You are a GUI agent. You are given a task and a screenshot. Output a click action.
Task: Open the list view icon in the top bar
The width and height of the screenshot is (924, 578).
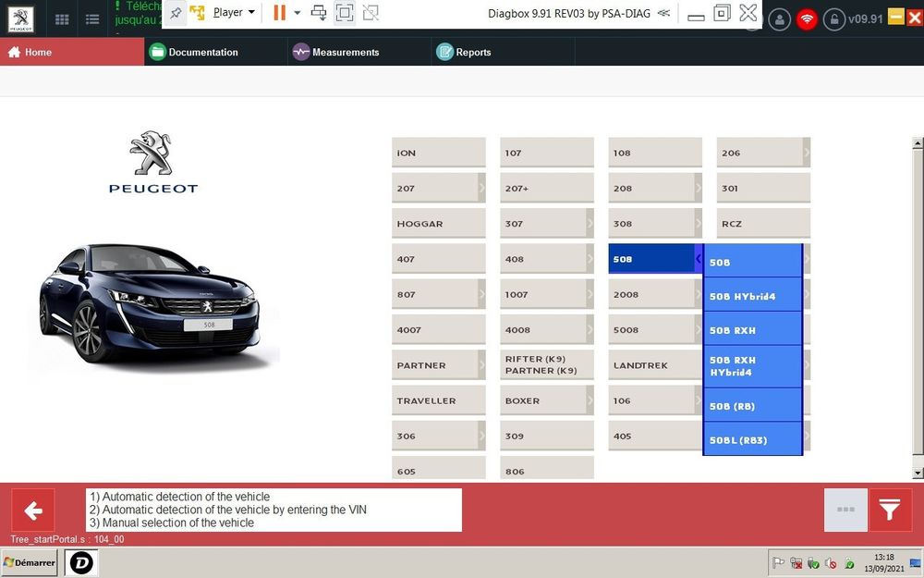(x=92, y=19)
